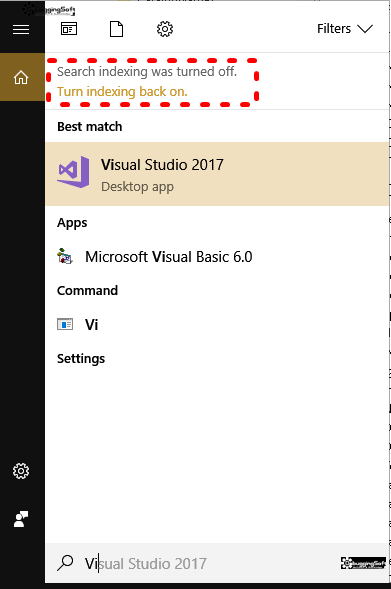Click the search text box

[x=217, y=563]
